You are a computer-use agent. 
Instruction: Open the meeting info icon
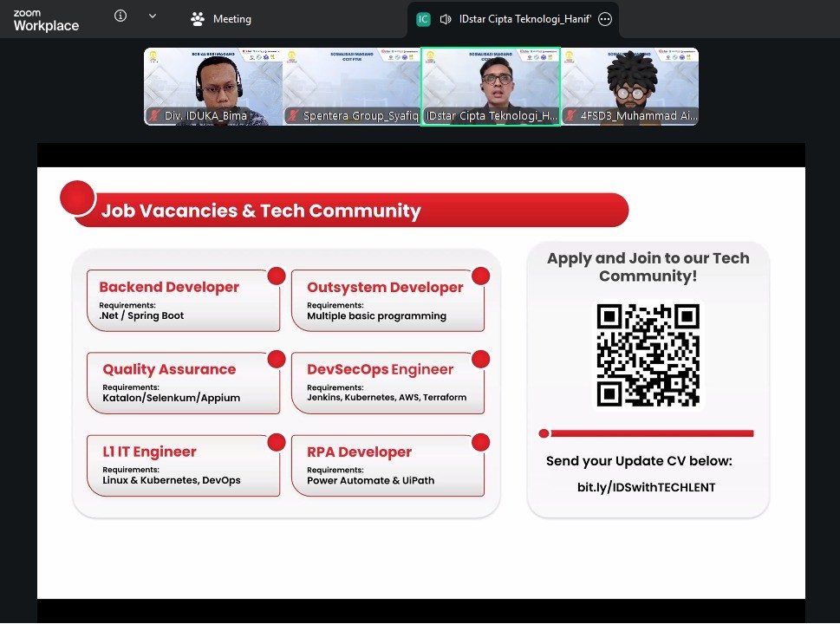coord(120,16)
